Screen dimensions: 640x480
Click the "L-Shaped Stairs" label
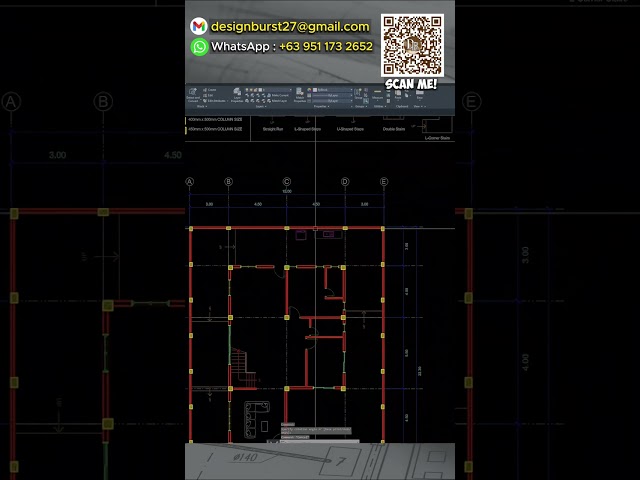click(307, 129)
